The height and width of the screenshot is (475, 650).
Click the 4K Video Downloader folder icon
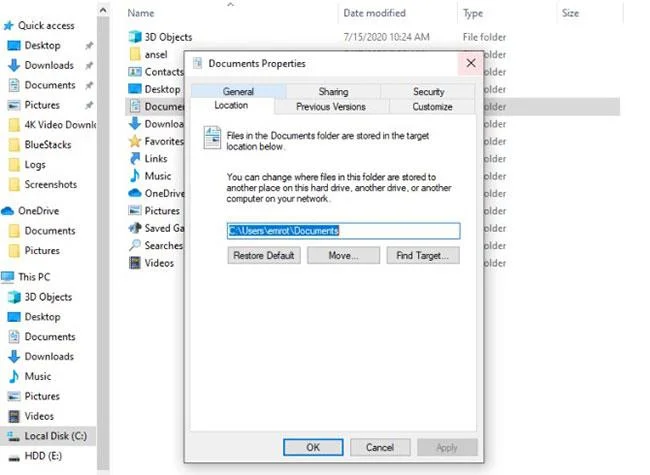[14, 125]
